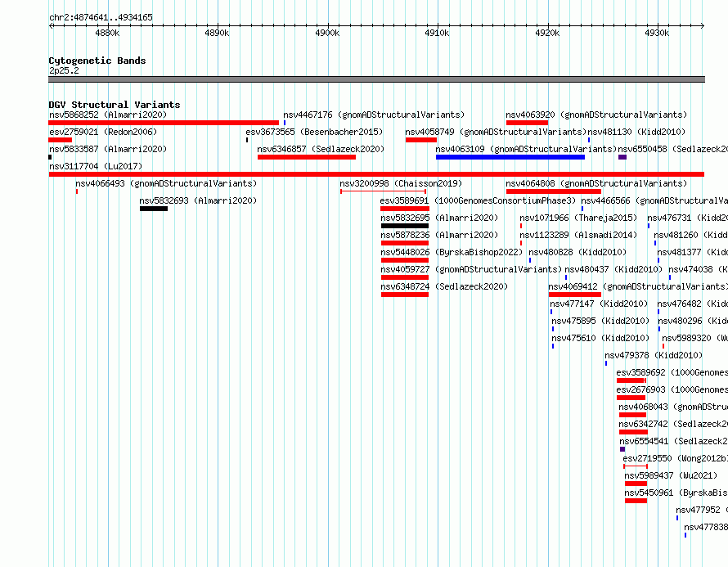Viewport: 728px width, 567px height.
Task: Click nsv5989320 variant label
Action: [x=694, y=338]
